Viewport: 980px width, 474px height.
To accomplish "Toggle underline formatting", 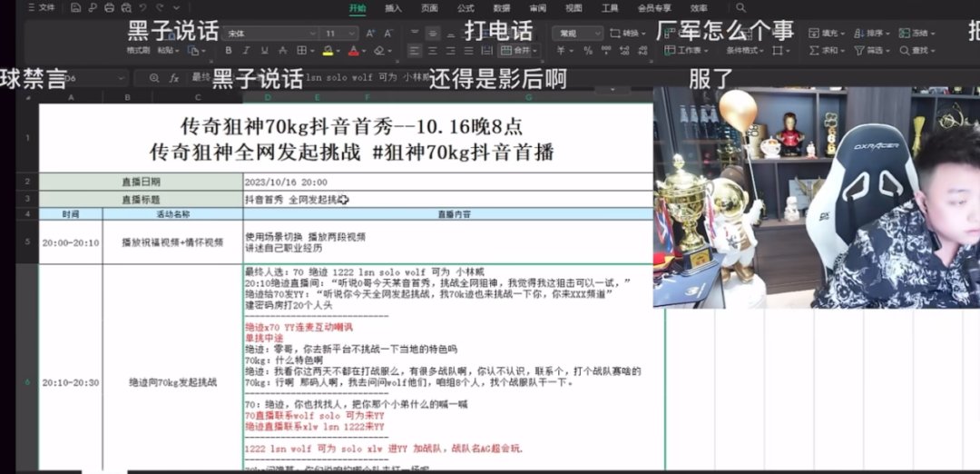I will (266, 51).
